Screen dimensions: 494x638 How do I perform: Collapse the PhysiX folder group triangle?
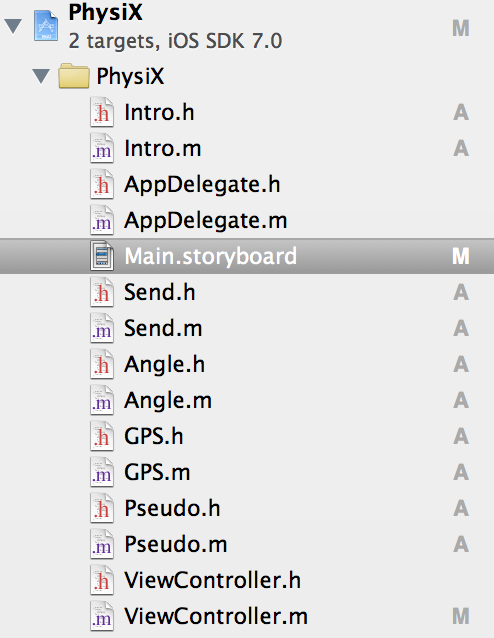pos(41,76)
